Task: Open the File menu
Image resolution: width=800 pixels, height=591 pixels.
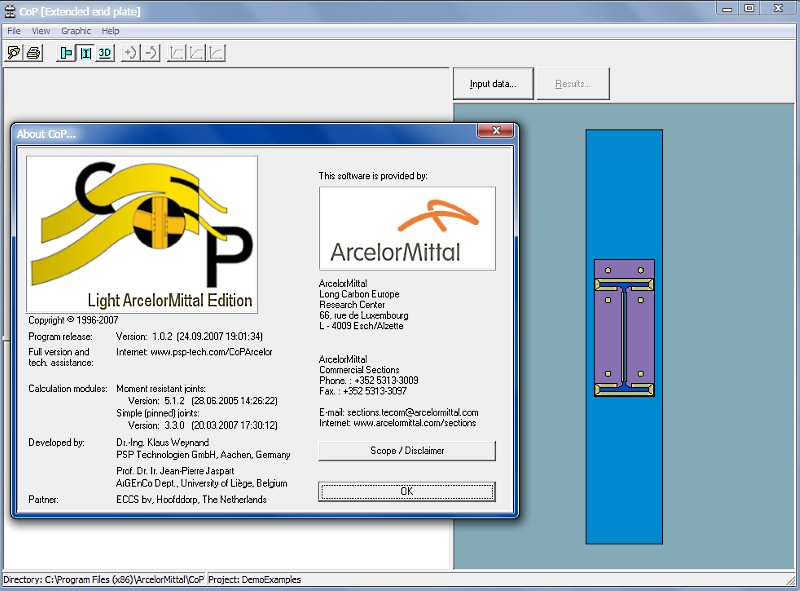Action: (14, 31)
